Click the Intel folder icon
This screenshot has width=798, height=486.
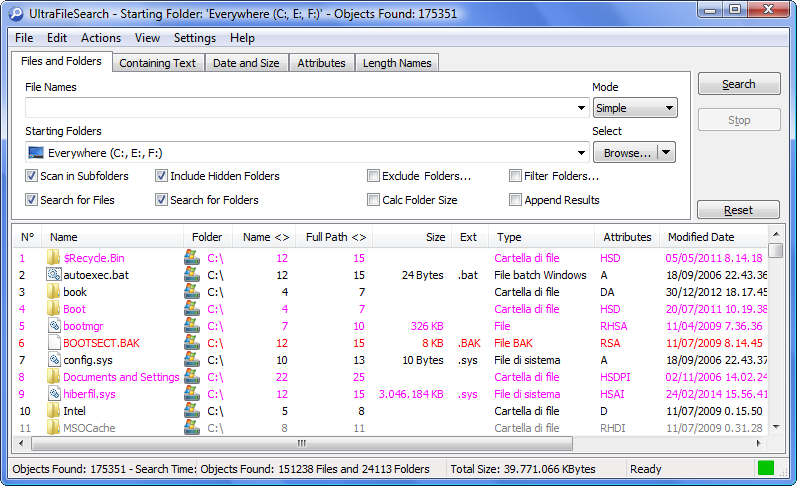tap(53, 411)
